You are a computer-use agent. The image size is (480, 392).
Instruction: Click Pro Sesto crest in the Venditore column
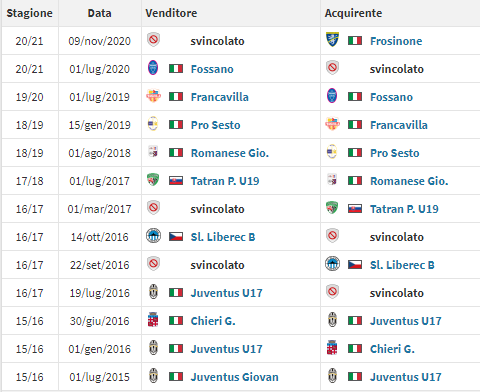pyautogui.click(x=153, y=124)
